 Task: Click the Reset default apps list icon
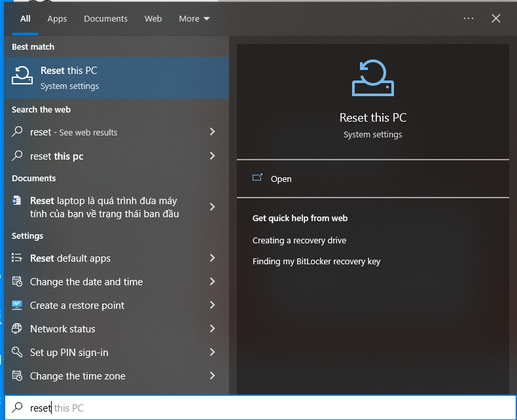[17, 258]
